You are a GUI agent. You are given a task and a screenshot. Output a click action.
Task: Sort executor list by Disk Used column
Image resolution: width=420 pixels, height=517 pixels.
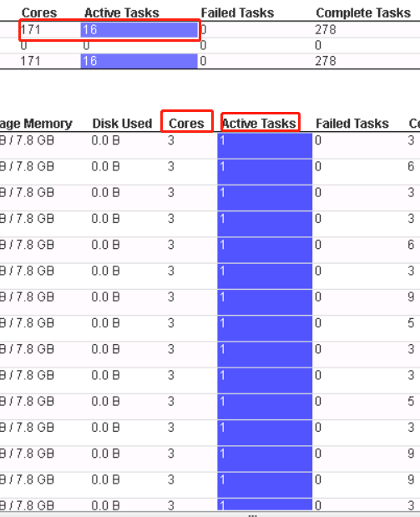pos(122,124)
